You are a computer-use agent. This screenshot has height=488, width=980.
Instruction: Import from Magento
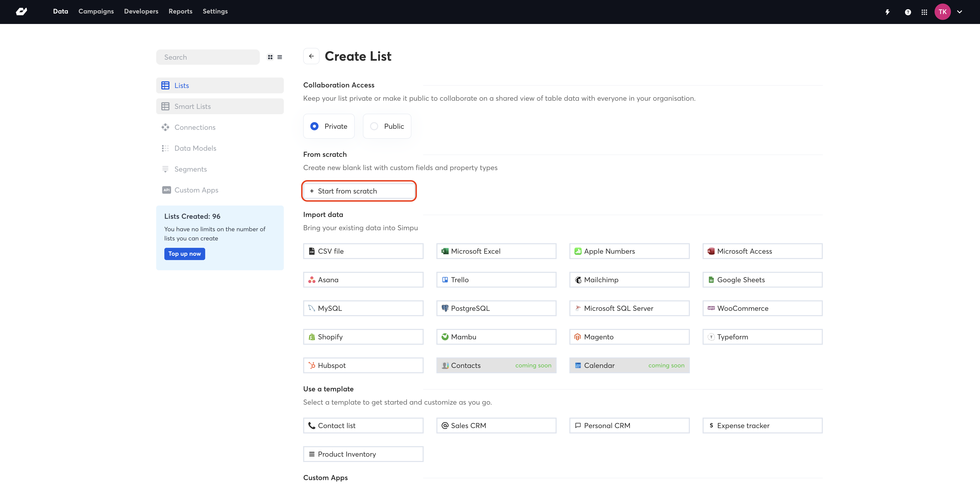pyautogui.click(x=629, y=337)
